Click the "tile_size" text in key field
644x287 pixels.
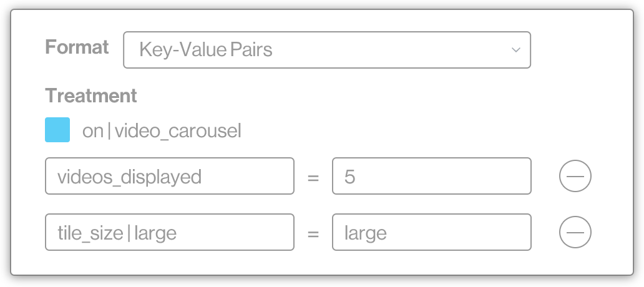pyautogui.click(x=90, y=233)
